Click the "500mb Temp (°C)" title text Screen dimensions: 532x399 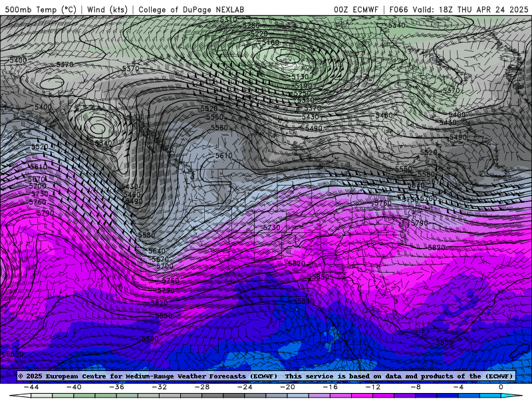click(41, 9)
